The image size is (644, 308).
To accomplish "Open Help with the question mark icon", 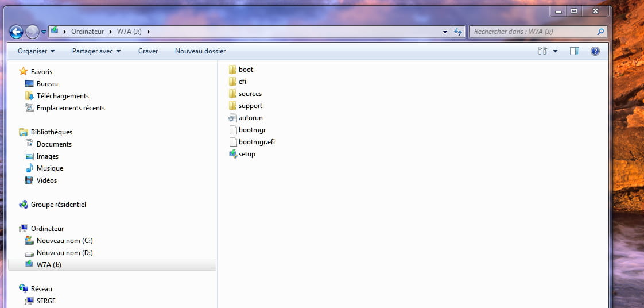I will coord(595,51).
